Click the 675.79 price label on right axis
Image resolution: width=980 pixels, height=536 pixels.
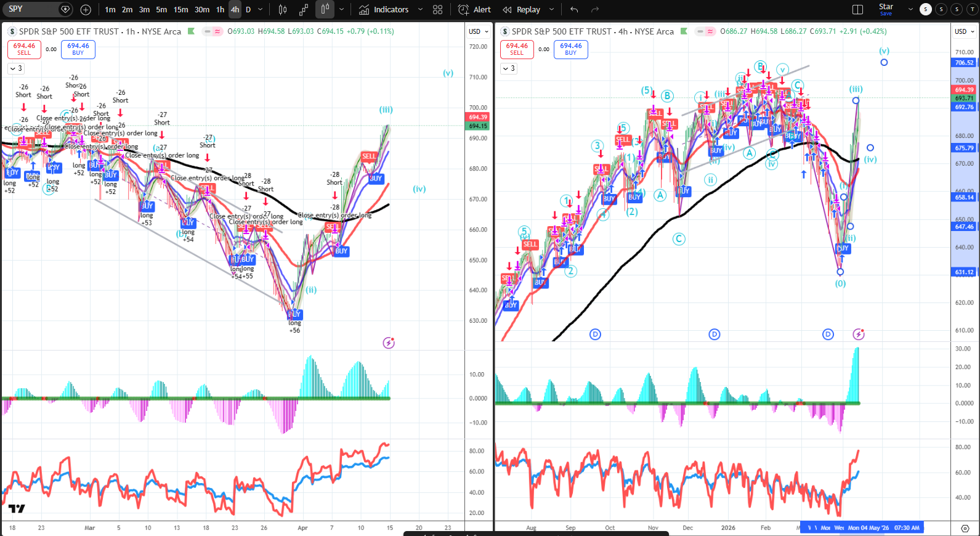965,148
